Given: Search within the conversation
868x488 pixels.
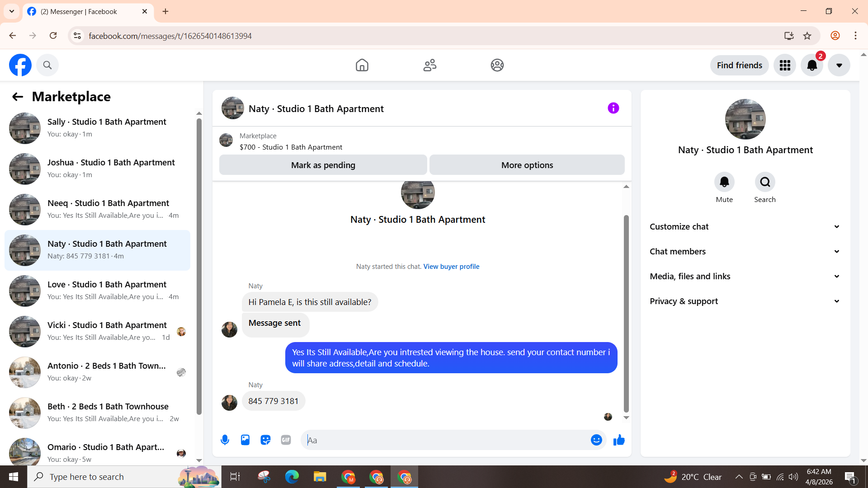Looking at the screenshot, I should (x=765, y=182).
